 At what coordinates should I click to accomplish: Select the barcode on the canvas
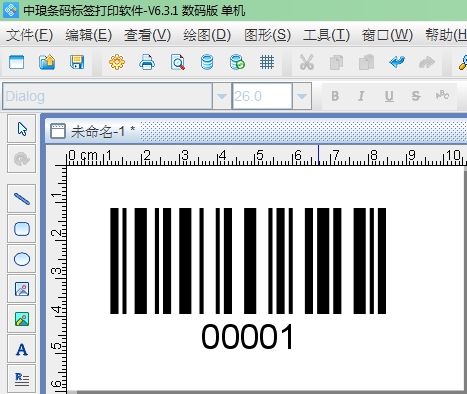248,261
